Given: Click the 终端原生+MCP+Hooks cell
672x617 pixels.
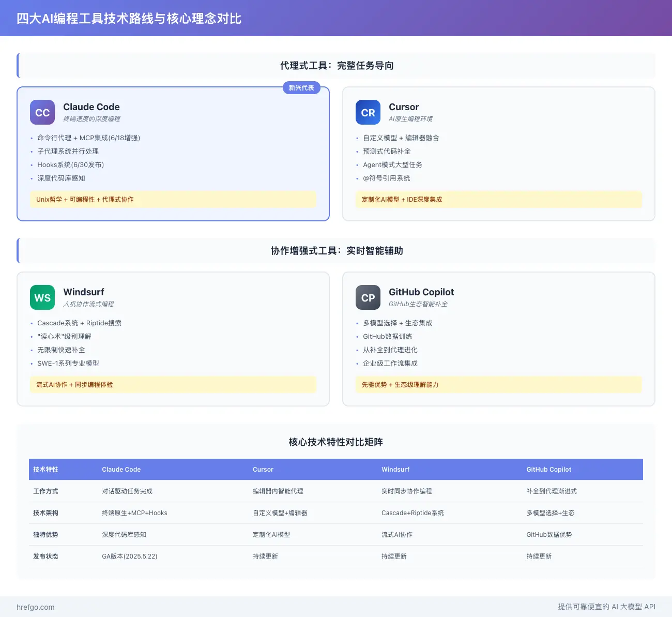Looking at the screenshot, I should click(x=134, y=513).
